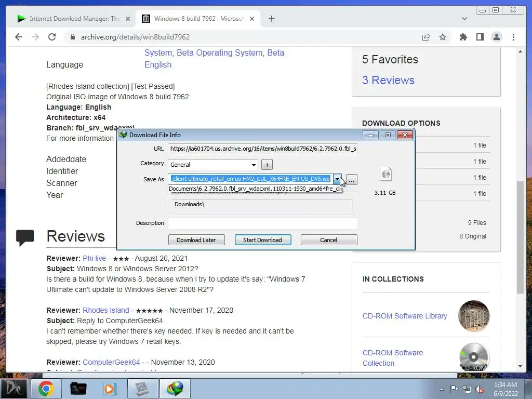Click the page scrollbar up arrow
This screenshot has width=532, height=399.
(520, 51)
